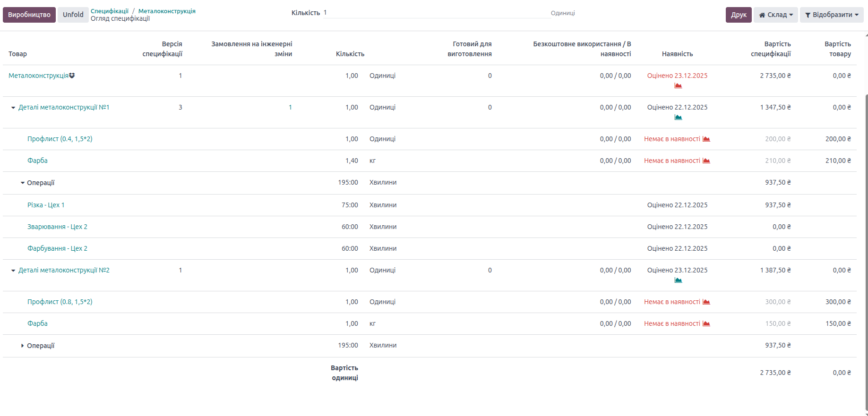Click the Виробництво button
The width and height of the screenshot is (868, 416).
(x=29, y=15)
